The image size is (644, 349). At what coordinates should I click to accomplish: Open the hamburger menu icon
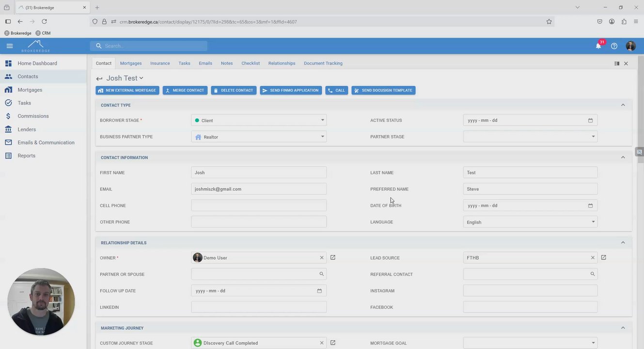(x=10, y=46)
